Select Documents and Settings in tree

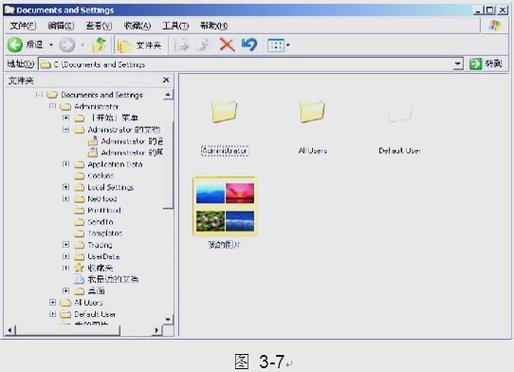coord(102,95)
